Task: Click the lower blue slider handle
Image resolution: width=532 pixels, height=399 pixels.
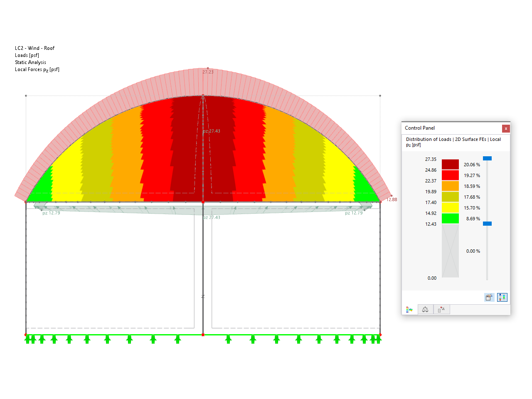Action: click(487, 223)
